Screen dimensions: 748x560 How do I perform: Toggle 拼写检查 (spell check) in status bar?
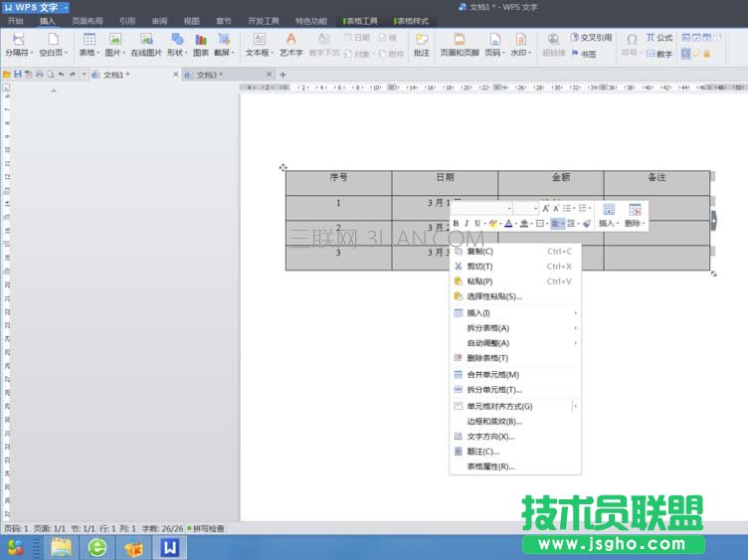[x=206, y=528]
